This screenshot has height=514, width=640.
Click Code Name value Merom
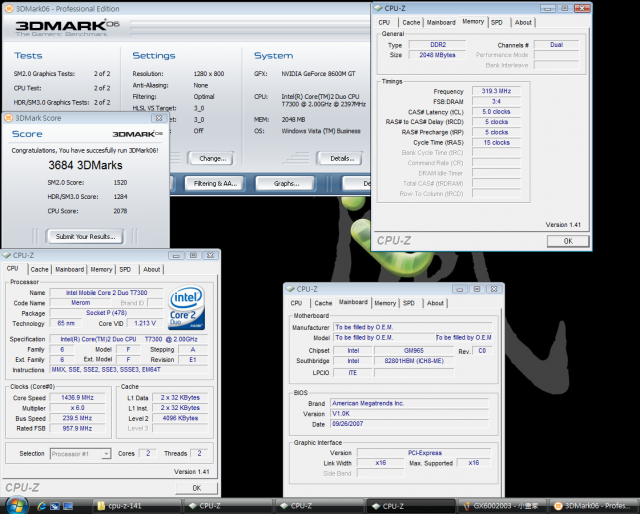[80, 303]
